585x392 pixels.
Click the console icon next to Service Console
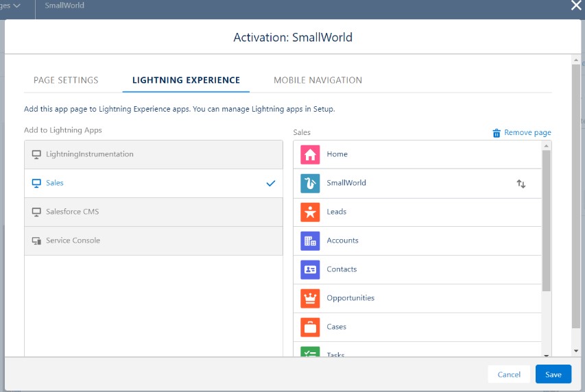(36, 241)
